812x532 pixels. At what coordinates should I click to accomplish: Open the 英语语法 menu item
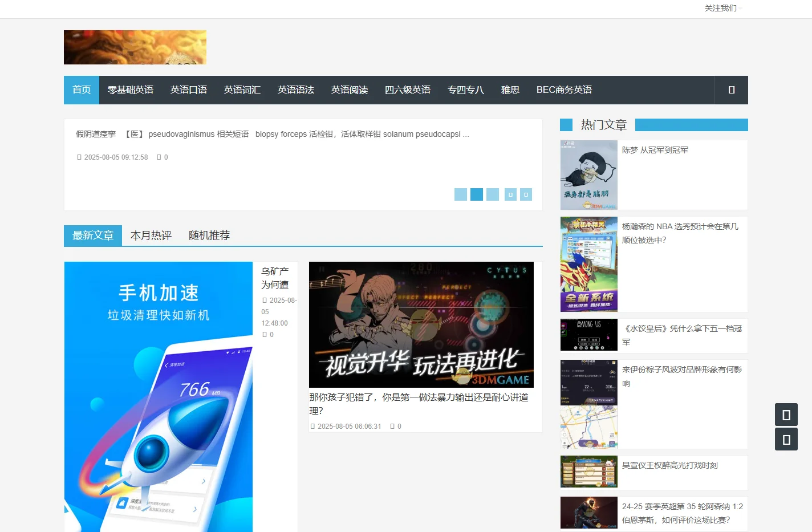[296, 90]
